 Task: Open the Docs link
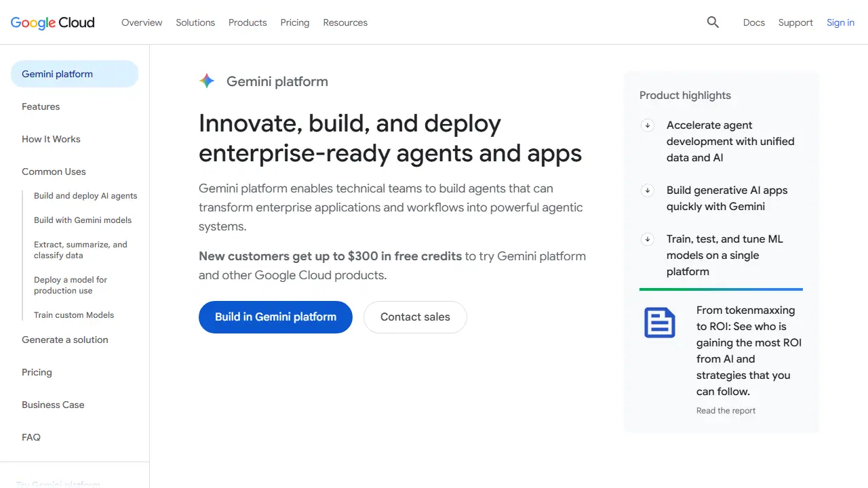(x=754, y=22)
